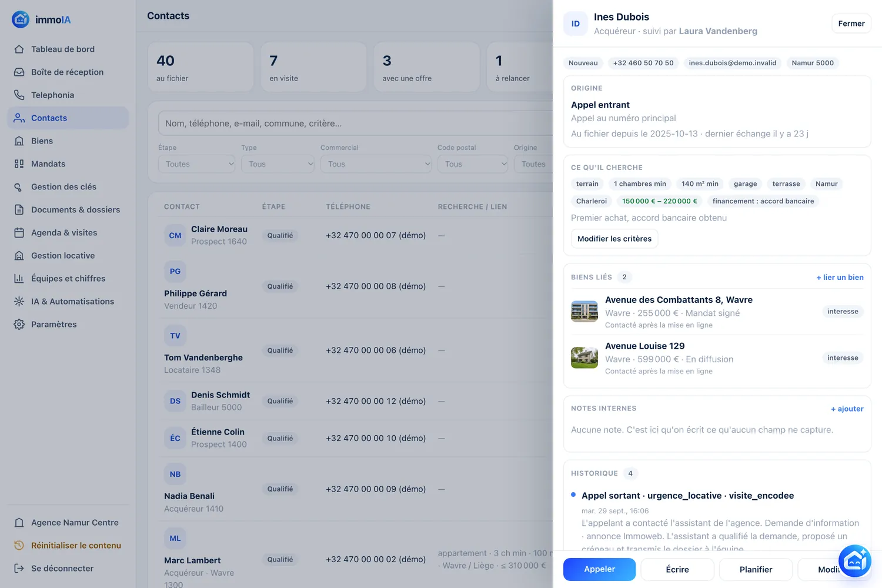Click the Mandats grid icon
Screen dimensions: 882x588
coord(19,164)
